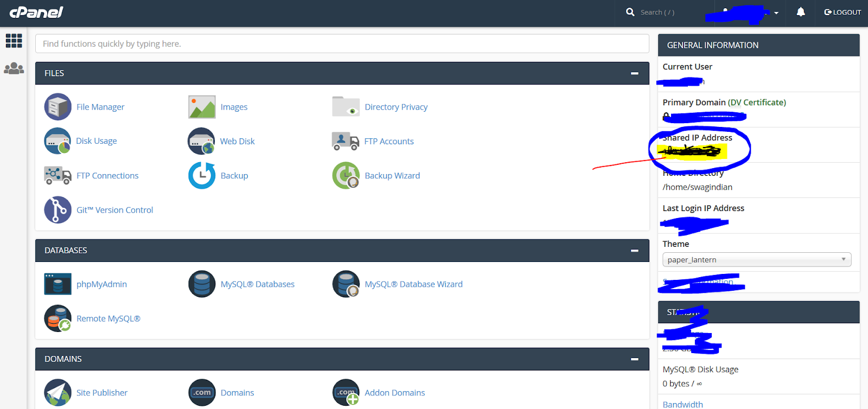Open the User Manager sidebar icon
The image size is (868, 409).
coord(14,69)
